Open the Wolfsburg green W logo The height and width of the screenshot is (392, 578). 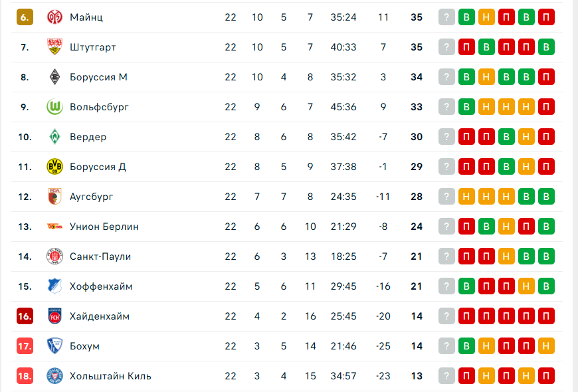point(54,106)
